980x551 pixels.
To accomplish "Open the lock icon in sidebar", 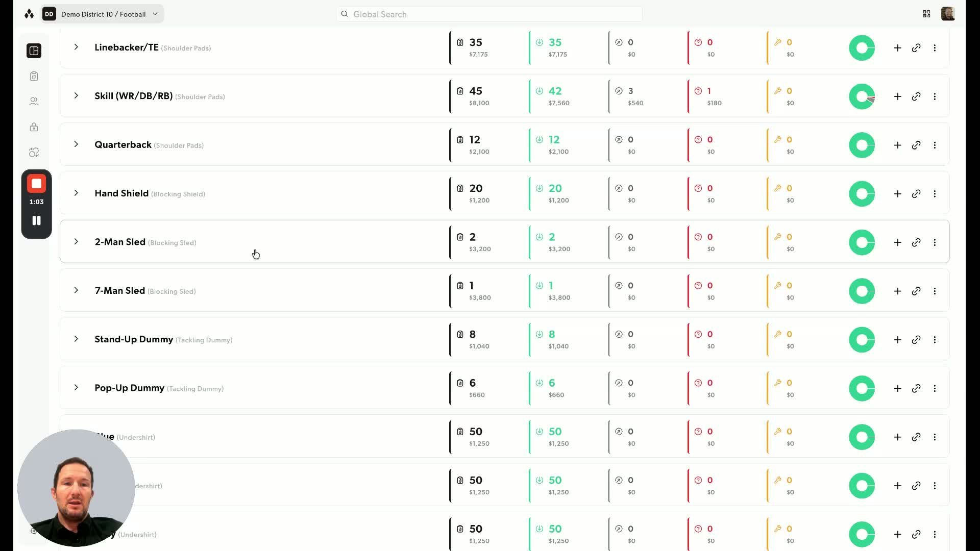I will click(34, 127).
